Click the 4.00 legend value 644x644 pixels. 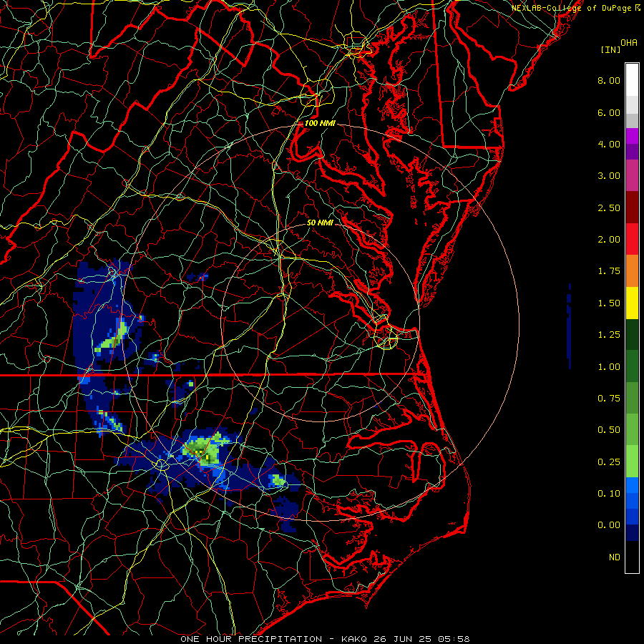609,144
